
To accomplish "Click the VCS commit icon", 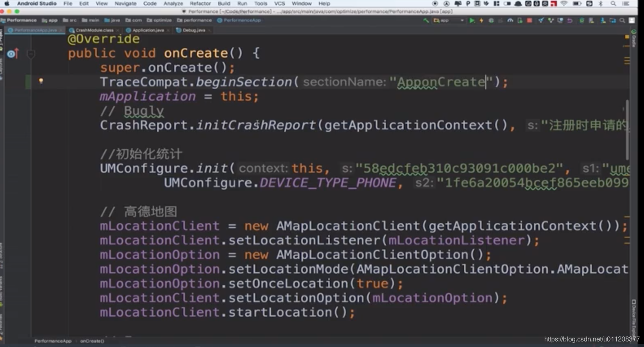I will tap(550, 20).
